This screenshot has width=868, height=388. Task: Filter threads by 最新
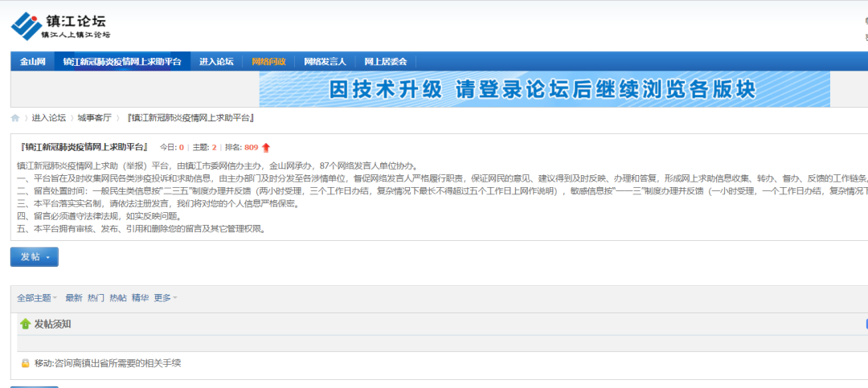pyautogui.click(x=74, y=298)
